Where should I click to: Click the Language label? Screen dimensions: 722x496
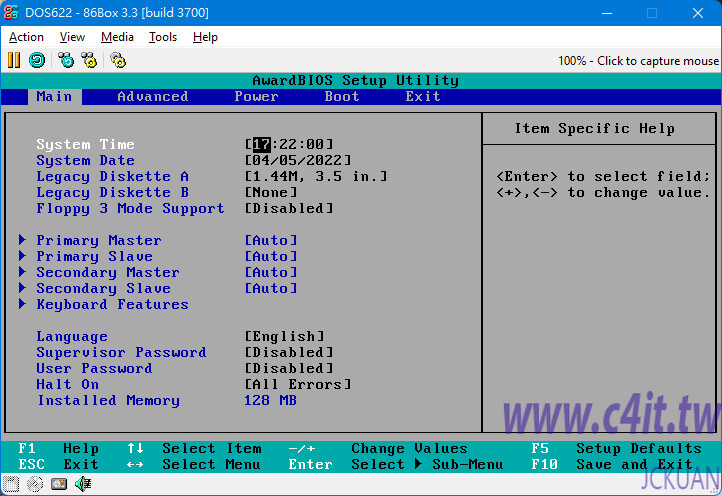[x=72, y=337]
